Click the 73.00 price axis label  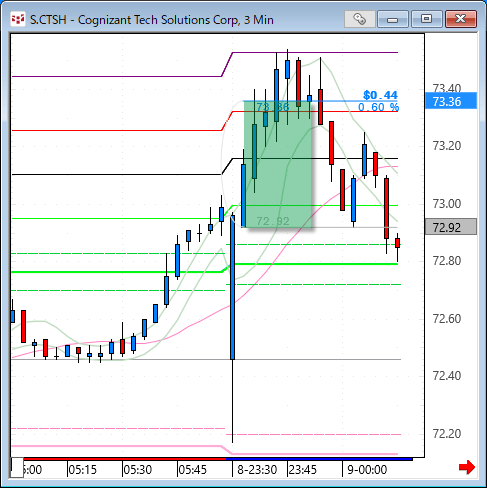(x=447, y=203)
